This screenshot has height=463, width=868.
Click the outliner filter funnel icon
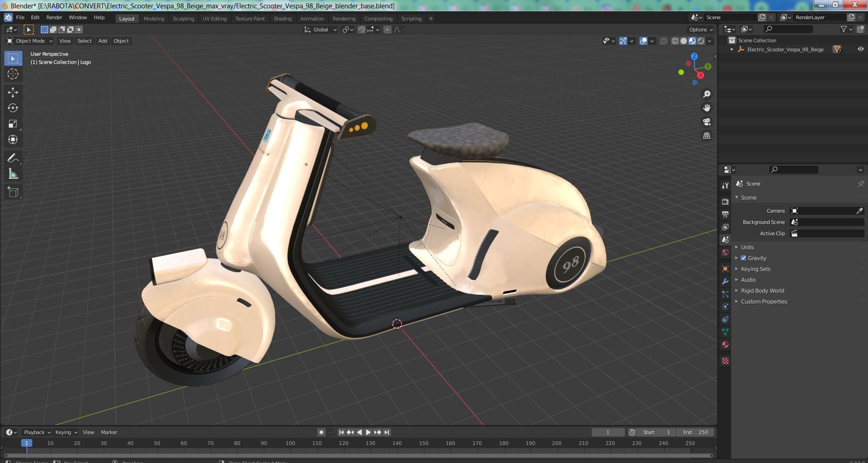tap(844, 29)
